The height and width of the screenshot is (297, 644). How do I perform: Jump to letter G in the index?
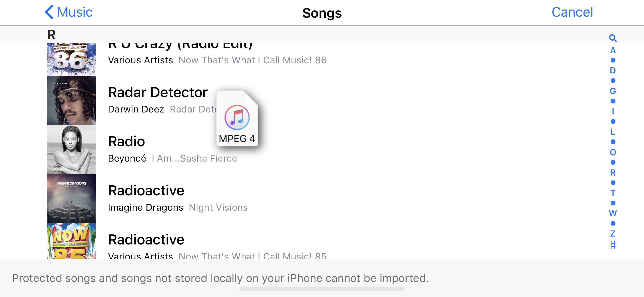(613, 91)
